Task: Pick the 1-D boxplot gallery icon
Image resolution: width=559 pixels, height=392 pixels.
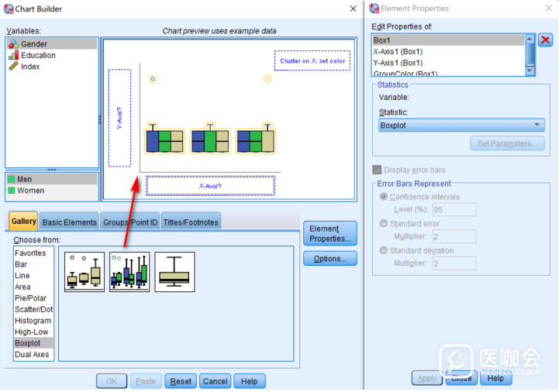Action: [x=174, y=272]
